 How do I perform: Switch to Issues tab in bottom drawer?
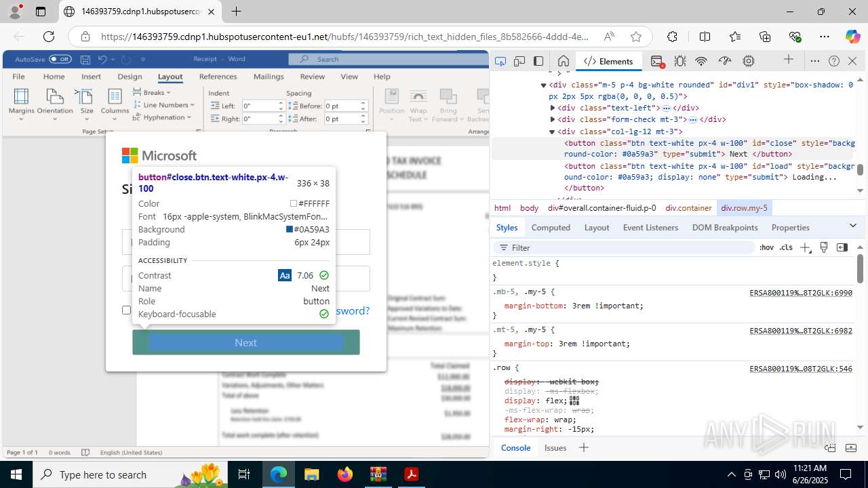coord(555,448)
